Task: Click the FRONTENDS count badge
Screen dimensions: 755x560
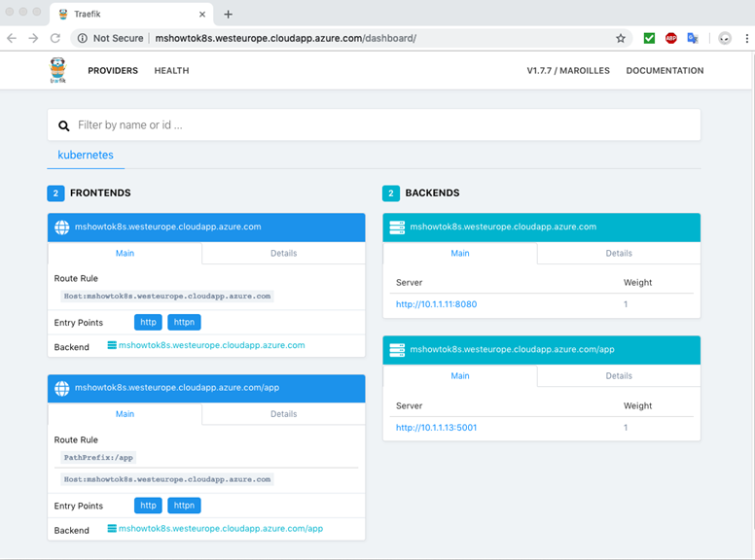Action: pyautogui.click(x=55, y=192)
